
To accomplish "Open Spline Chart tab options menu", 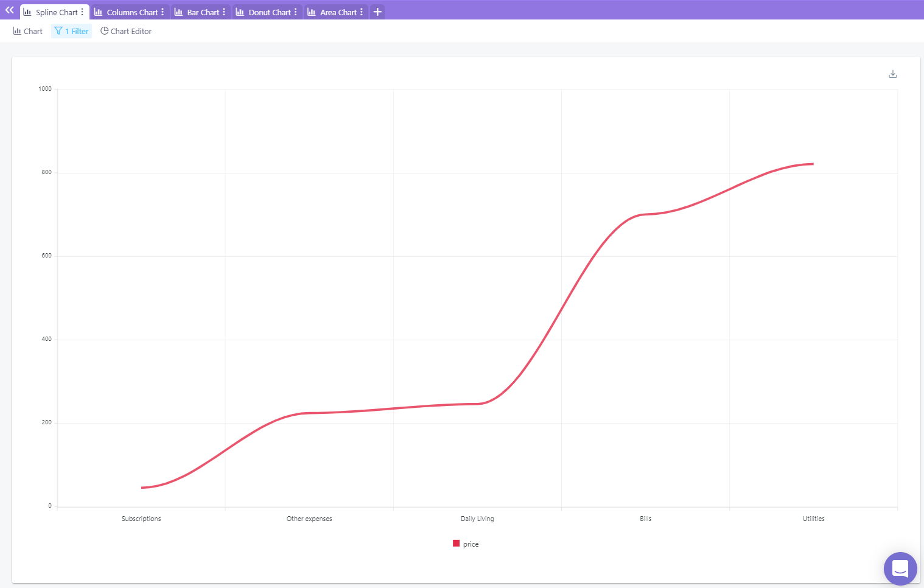I will tap(82, 12).
